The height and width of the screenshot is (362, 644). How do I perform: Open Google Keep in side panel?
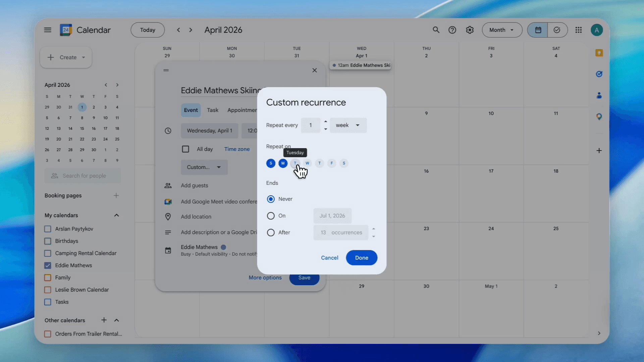point(599,53)
